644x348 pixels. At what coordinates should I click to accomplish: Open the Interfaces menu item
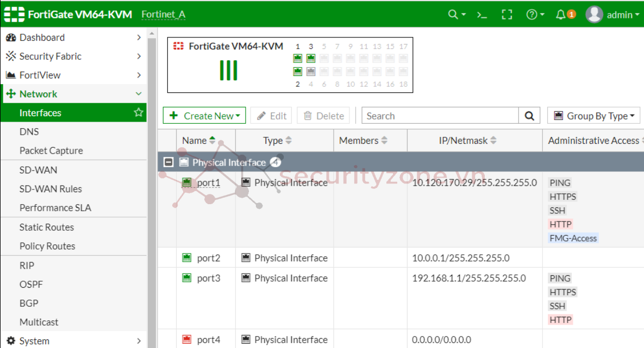pyautogui.click(x=73, y=112)
